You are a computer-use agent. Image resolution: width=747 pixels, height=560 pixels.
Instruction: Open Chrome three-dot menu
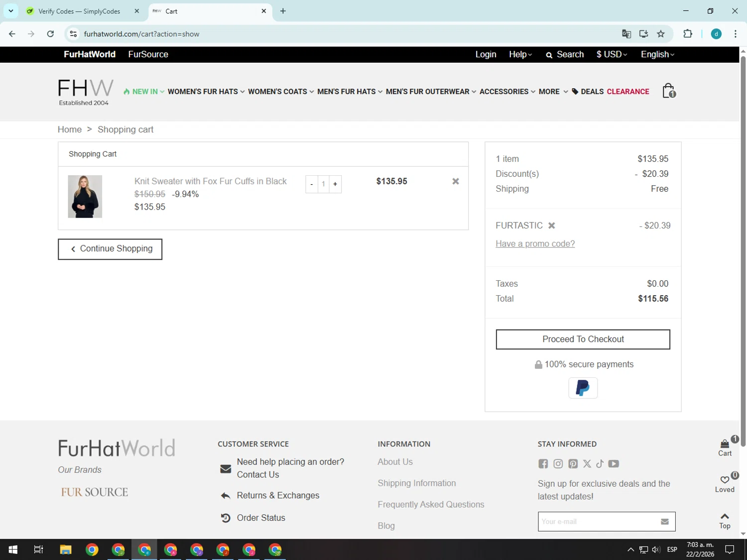[735, 34]
